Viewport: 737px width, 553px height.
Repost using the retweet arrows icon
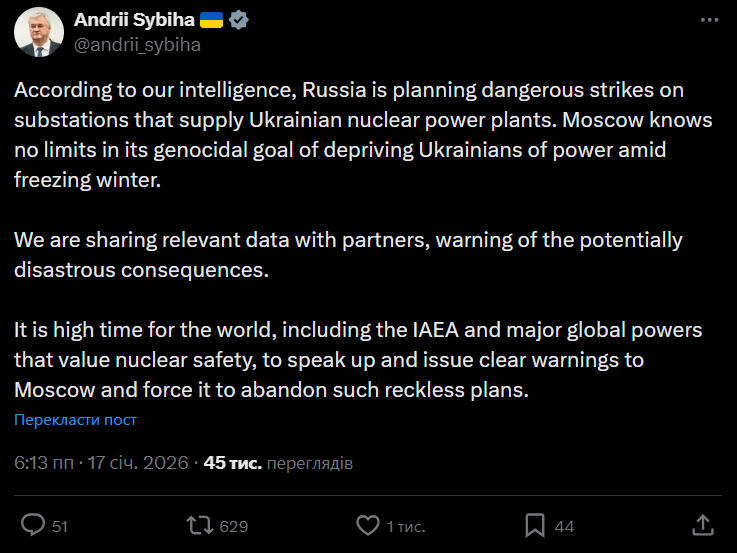[x=199, y=525]
